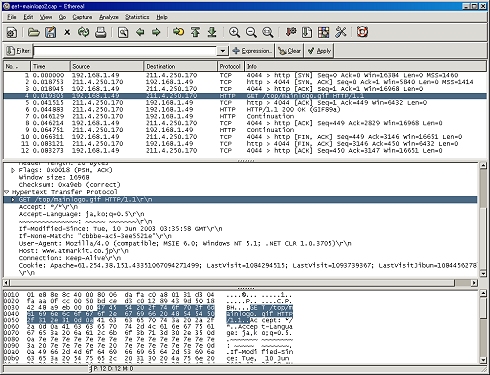The width and height of the screenshot is (490, 375).
Task: Click the Print packets icon
Action: click(x=100, y=32)
